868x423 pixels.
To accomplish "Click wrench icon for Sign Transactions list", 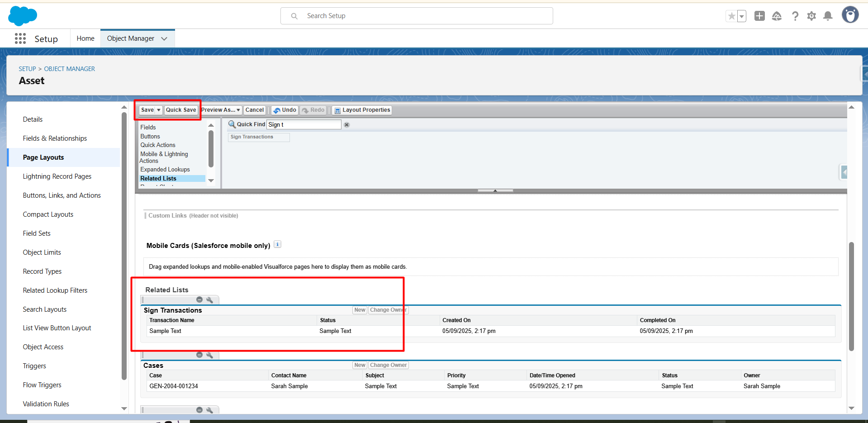I will 209,300.
